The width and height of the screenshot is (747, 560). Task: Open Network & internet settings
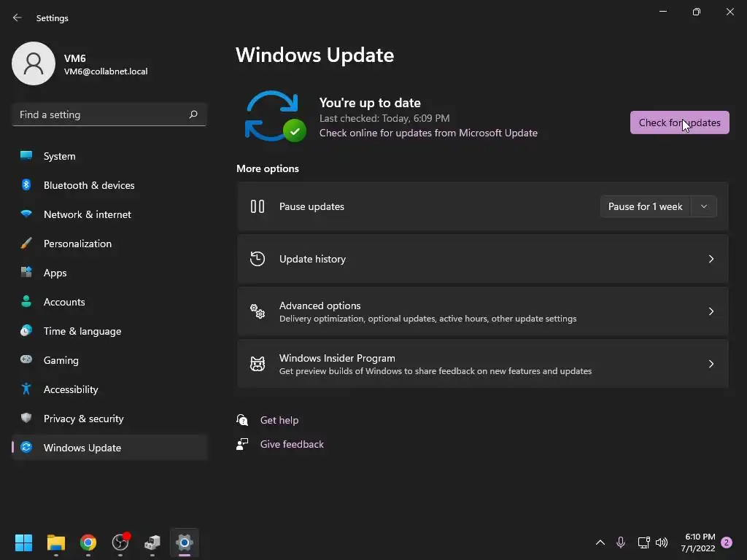[109, 214]
